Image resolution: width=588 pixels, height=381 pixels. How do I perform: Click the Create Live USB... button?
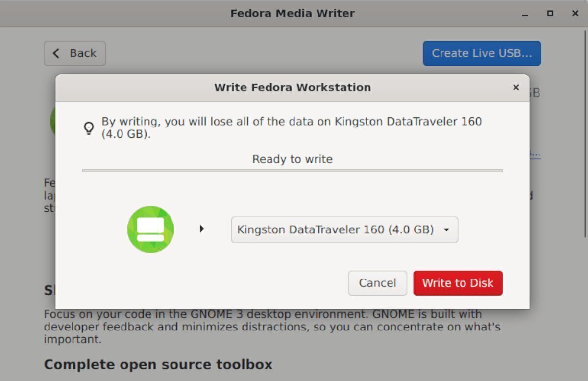(x=482, y=53)
